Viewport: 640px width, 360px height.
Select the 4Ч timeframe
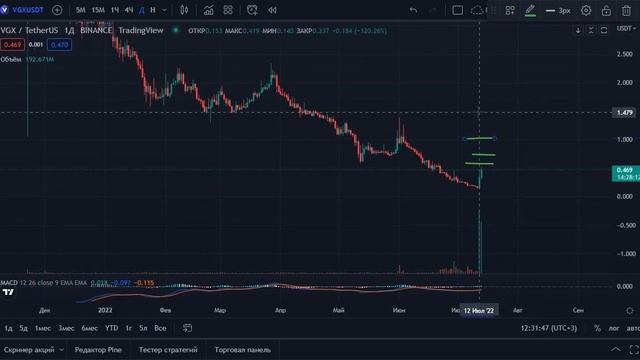pyautogui.click(x=129, y=10)
